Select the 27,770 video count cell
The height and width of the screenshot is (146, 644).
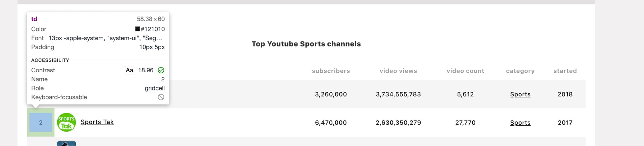click(x=465, y=123)
